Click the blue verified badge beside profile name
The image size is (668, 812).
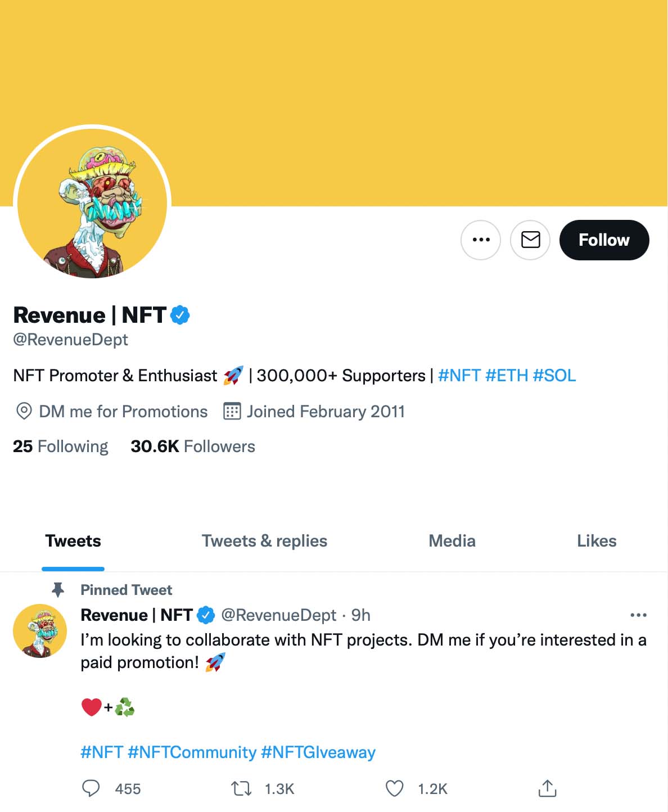point(180,315)
